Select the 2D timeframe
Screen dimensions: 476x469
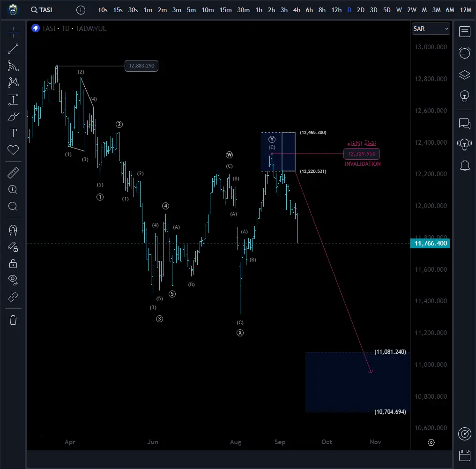pyautogui.click(x=361, y=10)
